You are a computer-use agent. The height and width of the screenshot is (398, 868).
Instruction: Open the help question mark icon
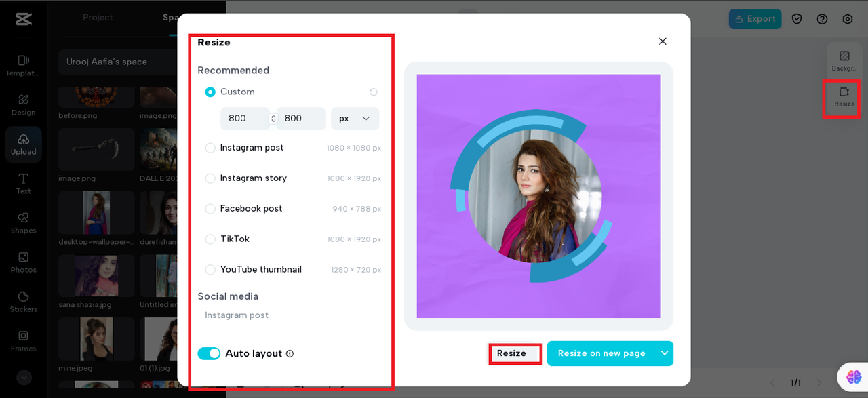click(822, 19)
